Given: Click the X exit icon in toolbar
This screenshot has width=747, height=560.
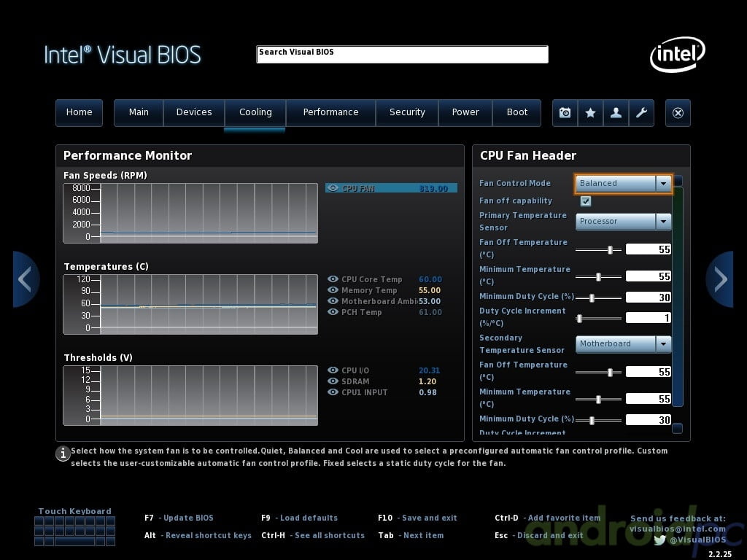Looking at the screenshot, I should click(x=678, y=113).
